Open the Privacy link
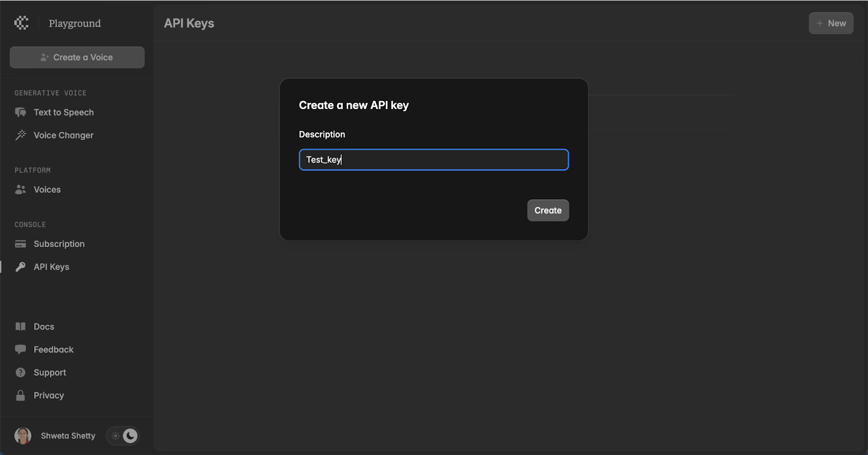The height and width of the screenshot is (455, 868). pos(49,395)
